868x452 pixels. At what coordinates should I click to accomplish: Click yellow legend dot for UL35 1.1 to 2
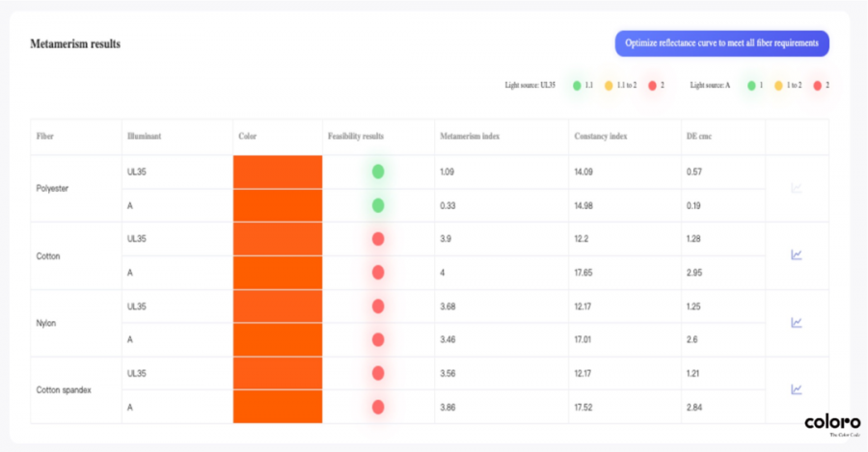(609, 85)
